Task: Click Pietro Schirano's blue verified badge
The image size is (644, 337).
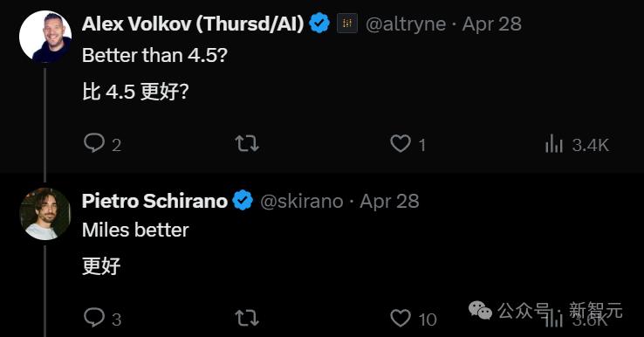Action: coord(243,201)
